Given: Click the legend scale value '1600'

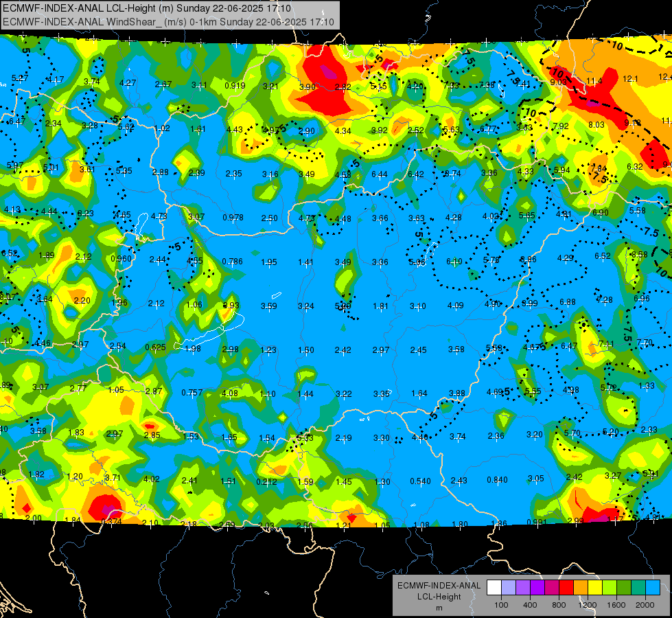Looking at the screenshot, I should tap(616, 605).
